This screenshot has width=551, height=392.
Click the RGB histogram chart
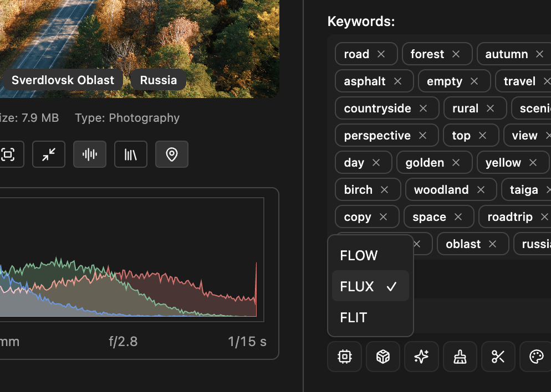tap(132, 260)
